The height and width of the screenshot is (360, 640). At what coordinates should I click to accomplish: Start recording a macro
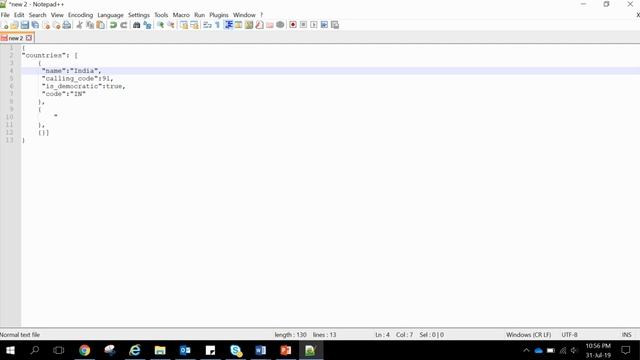[x=293, y=25]
